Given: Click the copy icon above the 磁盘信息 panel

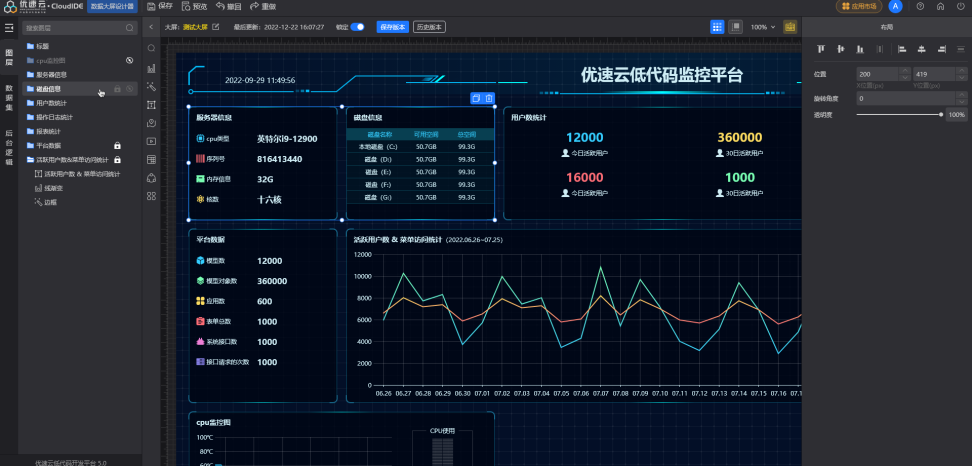Looking at the screenshot, I should pyautogui.click(x=476, y=98).
